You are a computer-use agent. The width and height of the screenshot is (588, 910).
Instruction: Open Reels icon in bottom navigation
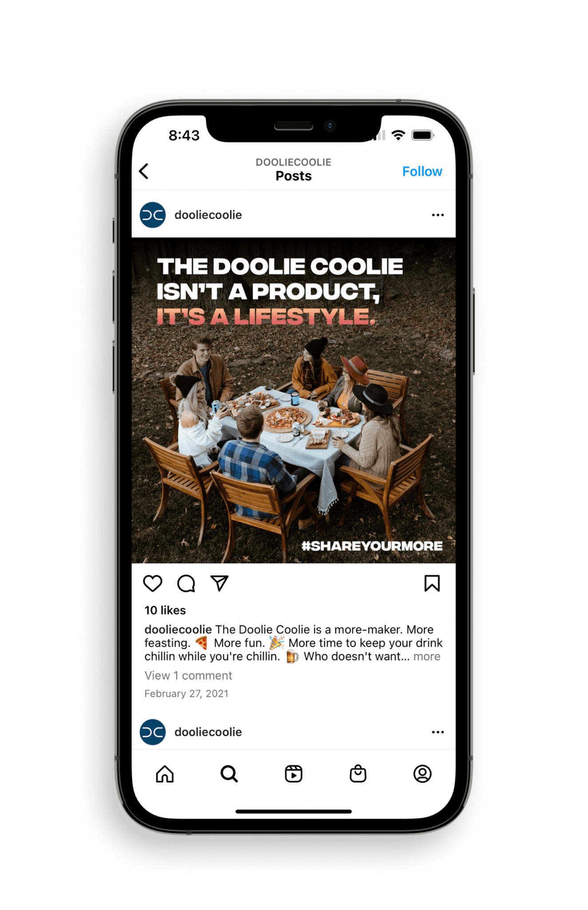294,774
